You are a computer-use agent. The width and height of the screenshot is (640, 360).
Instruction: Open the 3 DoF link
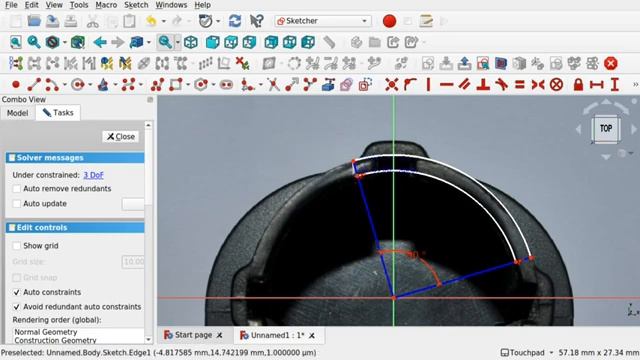coord(93,175)
